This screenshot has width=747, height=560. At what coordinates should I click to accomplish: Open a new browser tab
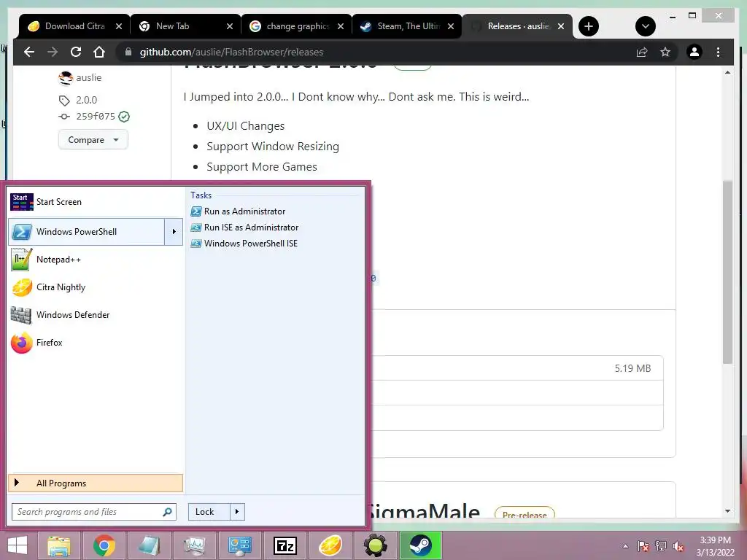589,26
